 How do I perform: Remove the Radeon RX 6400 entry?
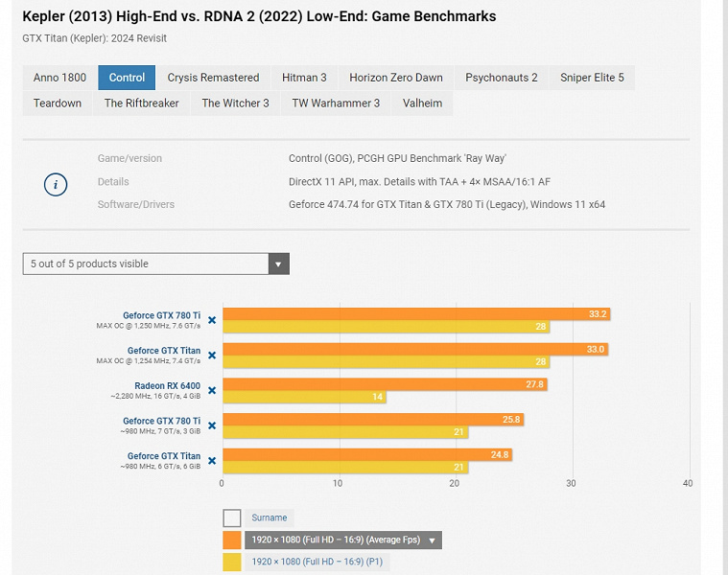[212, 390]
